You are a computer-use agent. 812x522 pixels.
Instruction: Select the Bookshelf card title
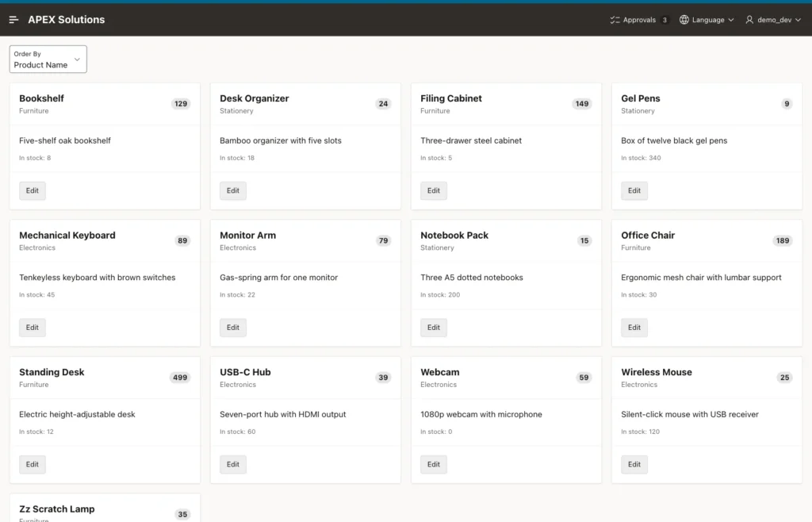[41, 98]
